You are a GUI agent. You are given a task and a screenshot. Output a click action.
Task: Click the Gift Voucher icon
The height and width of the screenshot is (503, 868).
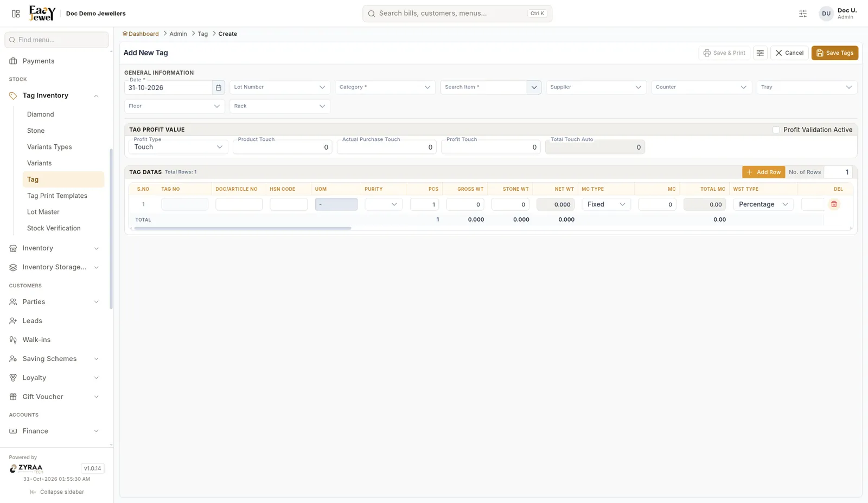tap(13, 397)
